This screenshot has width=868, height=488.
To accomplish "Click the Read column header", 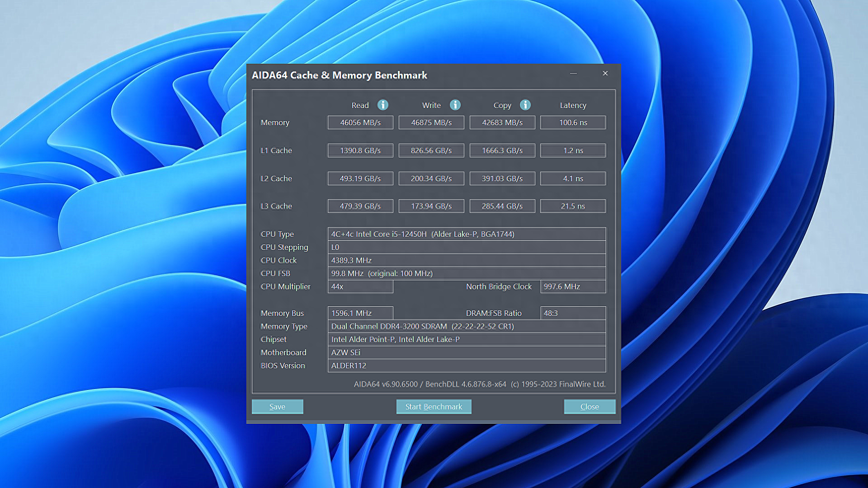I will point(360,105).
